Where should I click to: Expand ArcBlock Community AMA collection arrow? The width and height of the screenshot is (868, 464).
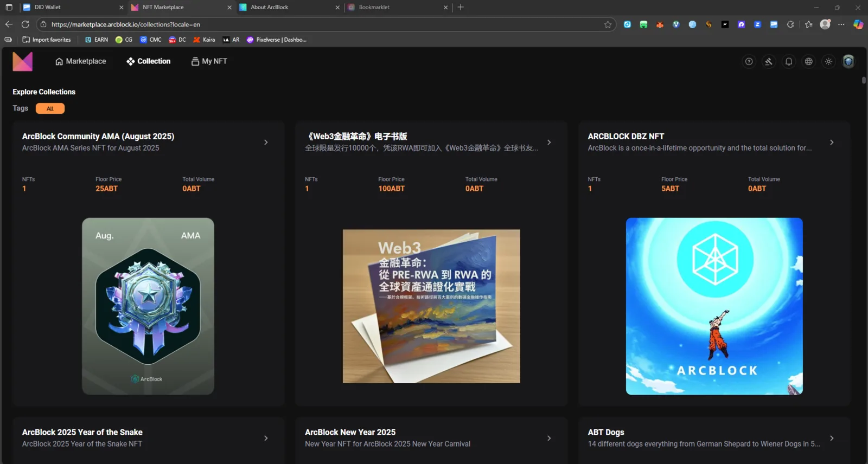[266, 142]
